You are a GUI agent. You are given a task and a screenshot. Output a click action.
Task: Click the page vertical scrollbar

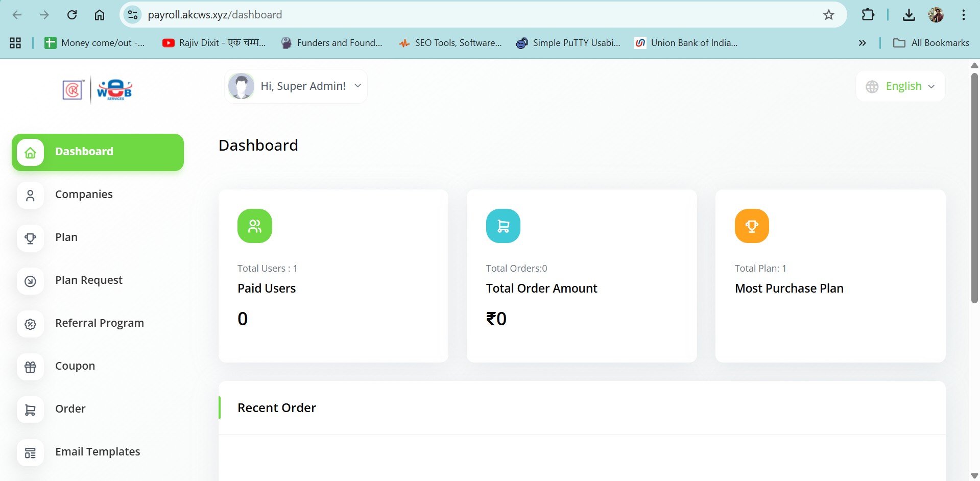click(974, 188)
